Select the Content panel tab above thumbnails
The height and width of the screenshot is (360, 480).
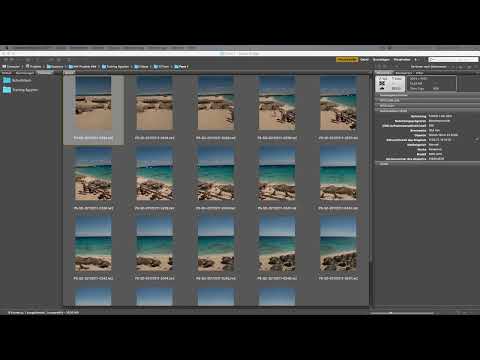click(69, 73)
